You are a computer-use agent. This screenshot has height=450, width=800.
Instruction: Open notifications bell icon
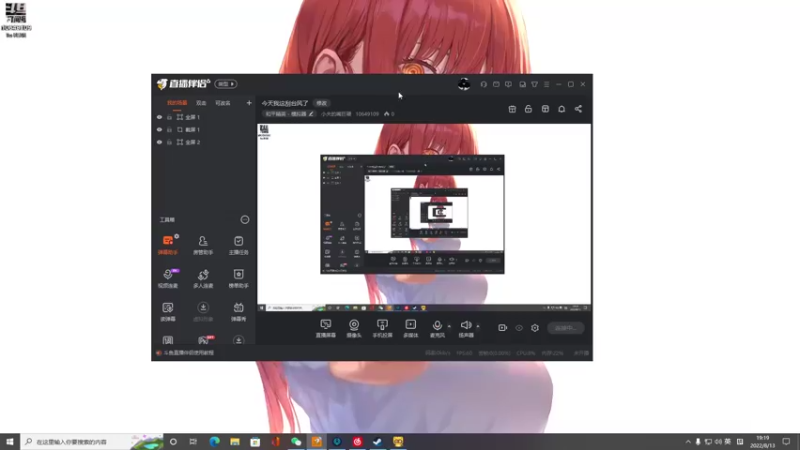pos(562,109)
